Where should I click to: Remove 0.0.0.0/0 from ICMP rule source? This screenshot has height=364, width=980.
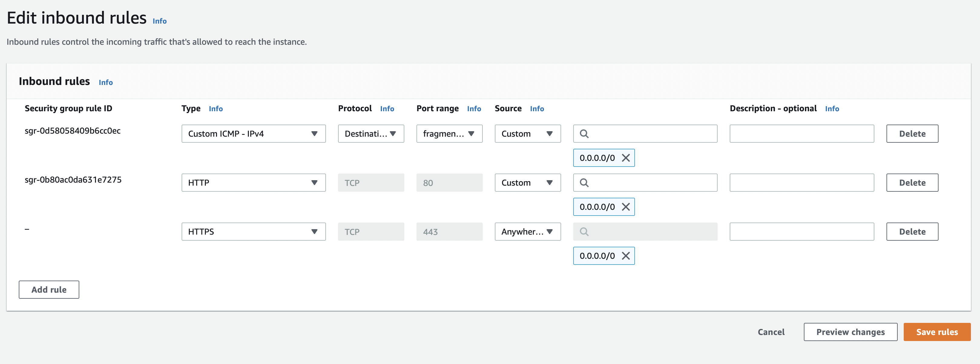coord(625,158)
